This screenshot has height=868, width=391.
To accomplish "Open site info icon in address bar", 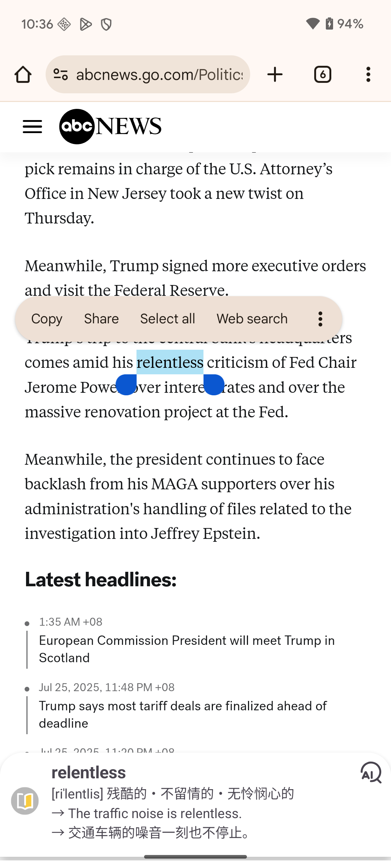I will pyautogui.click(x=60, y=75).
